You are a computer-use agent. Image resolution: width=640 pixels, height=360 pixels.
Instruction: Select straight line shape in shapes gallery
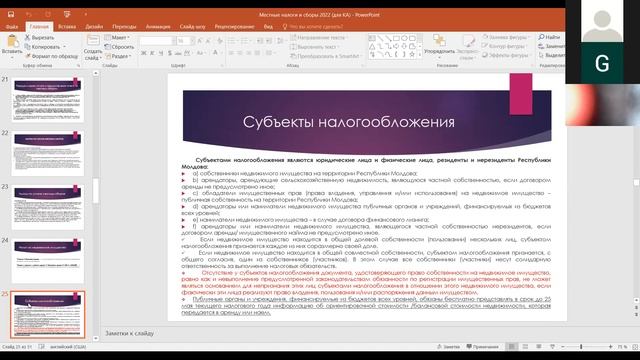380,38
